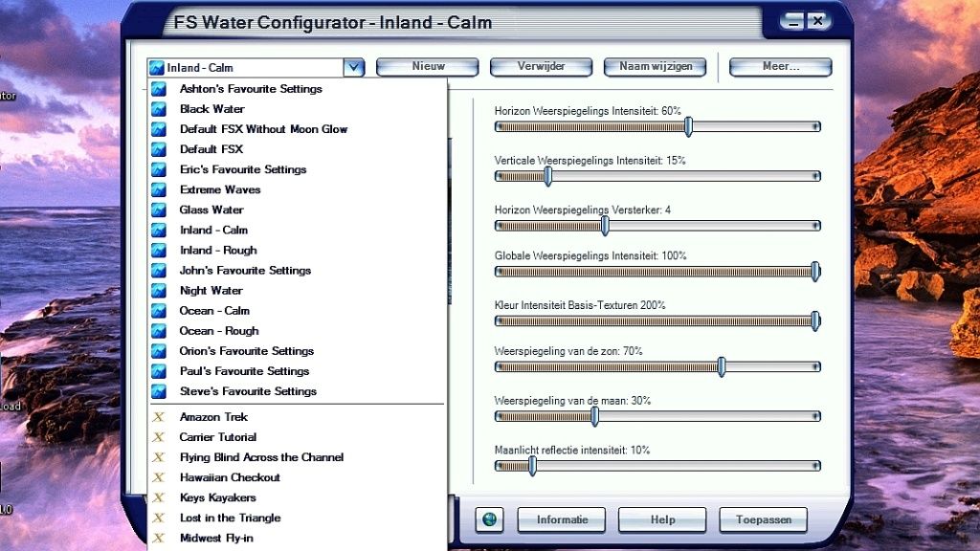Click the Horizon Weerspiegelings Versterker slider thumb

pos(605,226)
